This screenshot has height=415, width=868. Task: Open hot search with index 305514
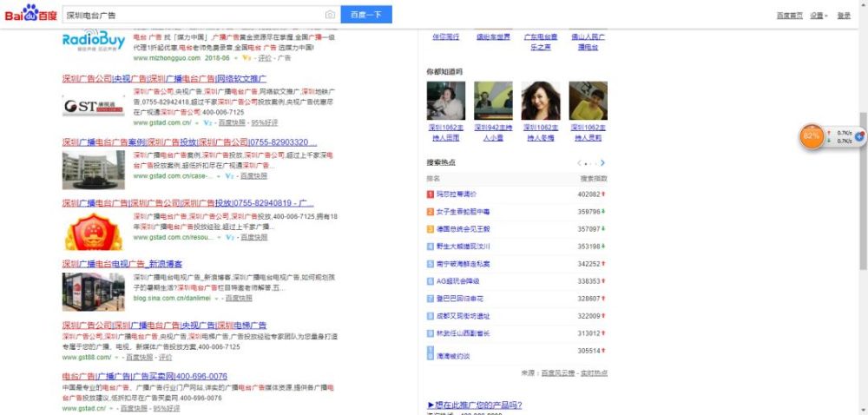pos(453,357)
